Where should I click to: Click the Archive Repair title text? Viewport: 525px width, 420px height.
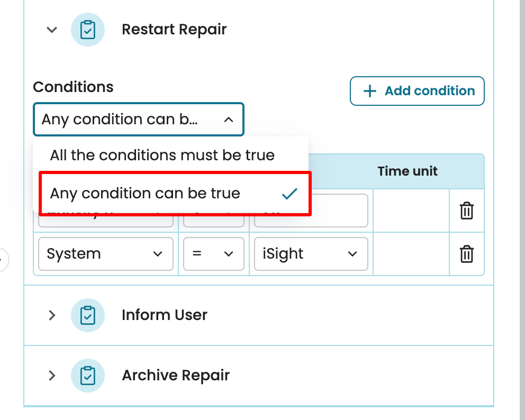click(176, 376)
